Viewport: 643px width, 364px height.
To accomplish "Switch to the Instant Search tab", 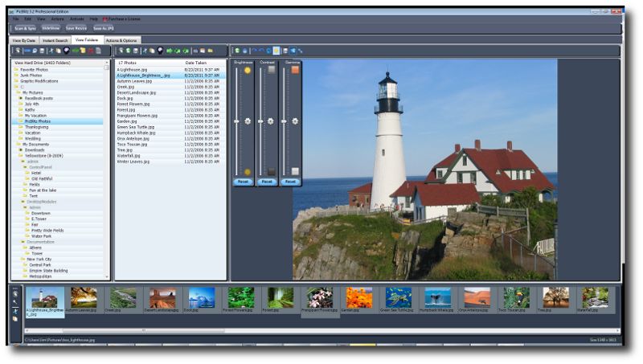I will coord(55,39).
